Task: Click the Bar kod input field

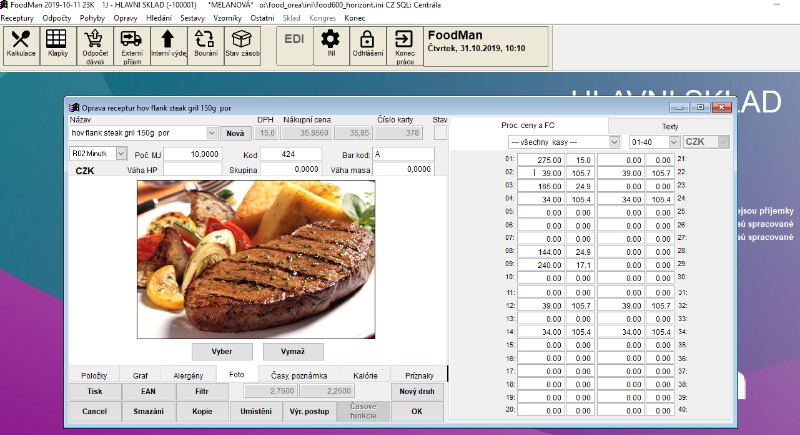Action: tap(404, 154)
